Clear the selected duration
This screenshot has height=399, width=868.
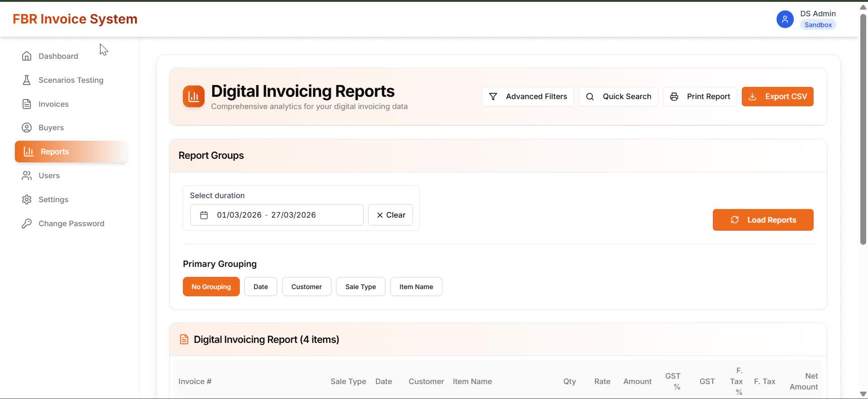pos(391,215)
